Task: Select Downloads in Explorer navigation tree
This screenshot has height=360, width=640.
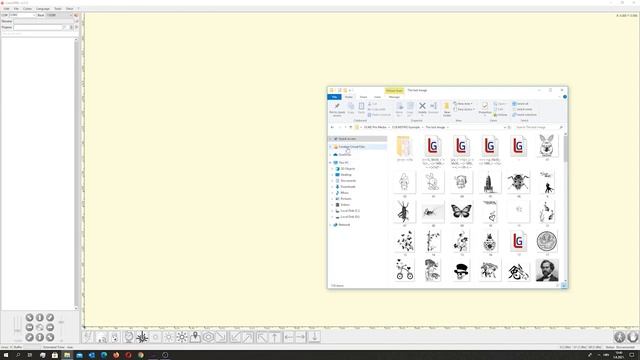Action: pyautogui.click(x=348, y=187)
